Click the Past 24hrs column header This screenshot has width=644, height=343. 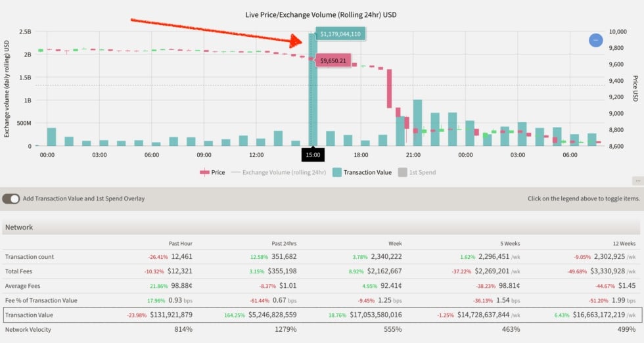284,244
